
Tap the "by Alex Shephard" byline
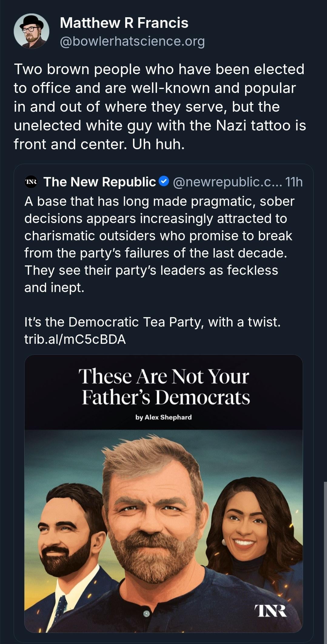point(163,417)
